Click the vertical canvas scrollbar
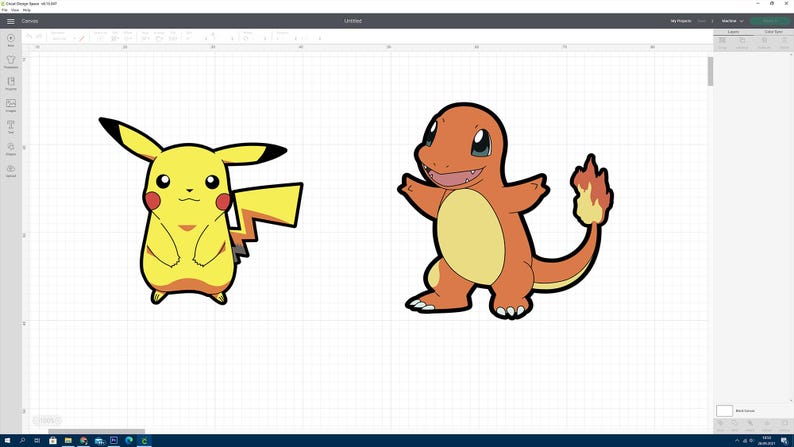This screenshot has height=447, width=794. [x=710, y=71]
